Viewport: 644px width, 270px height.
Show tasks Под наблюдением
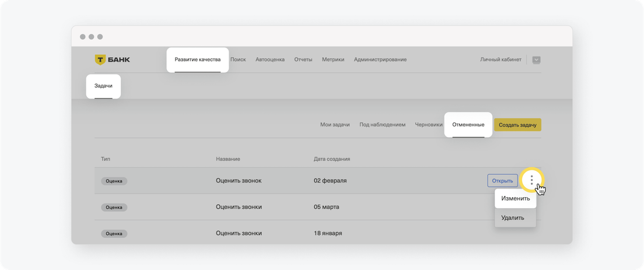coord(383,125)
